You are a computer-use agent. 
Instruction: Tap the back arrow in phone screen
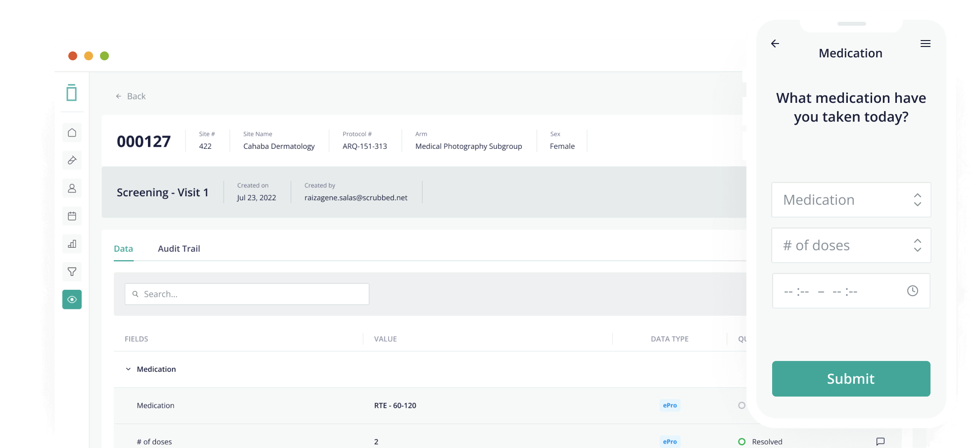775,44
